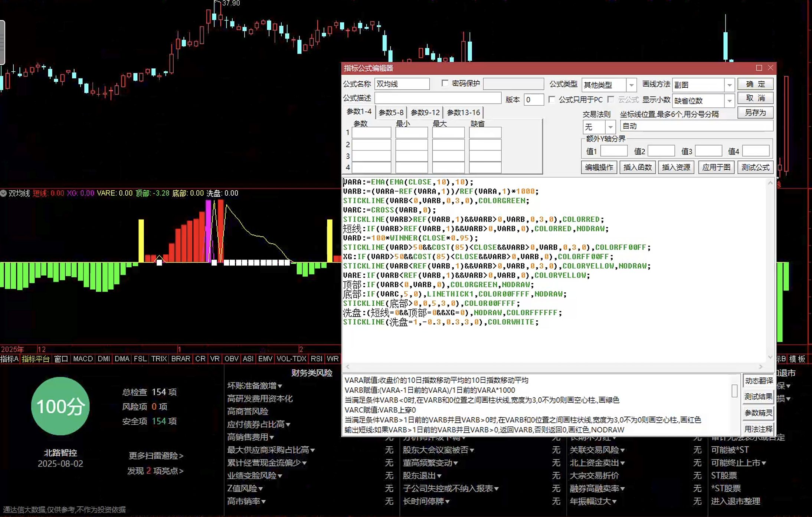
Task: Click the 参数精灵 side button
Action: point(758,413)
